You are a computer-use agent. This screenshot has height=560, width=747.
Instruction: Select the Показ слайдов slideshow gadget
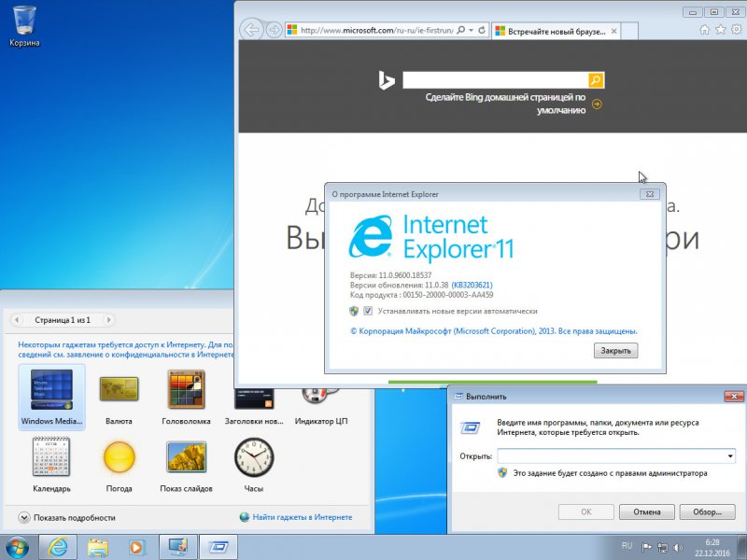click(x=186, y=464)
